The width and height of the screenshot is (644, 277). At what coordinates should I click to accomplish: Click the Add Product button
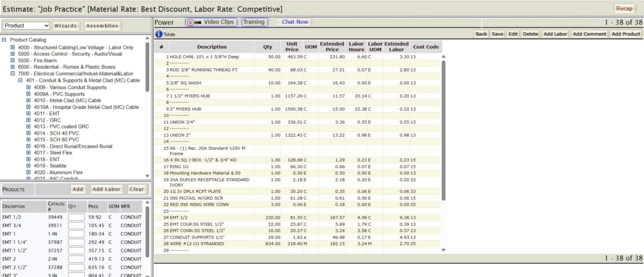click(626, 34)
